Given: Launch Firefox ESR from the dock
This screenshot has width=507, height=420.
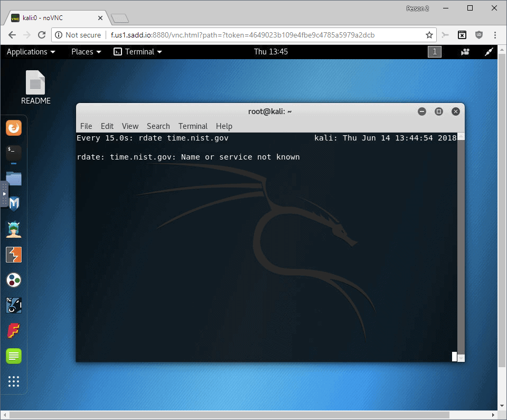Looking at the screenshot, I should 13,127.
